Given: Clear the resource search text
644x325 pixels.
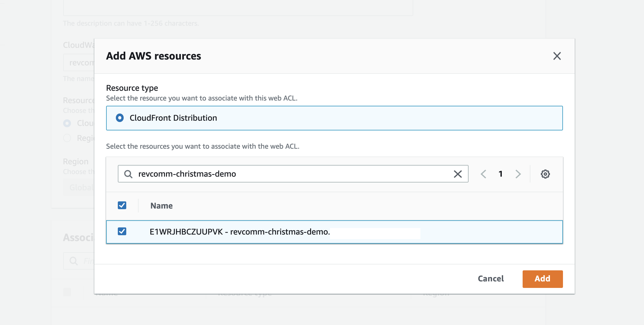Looking at the screenshot, I should point(458,174).
